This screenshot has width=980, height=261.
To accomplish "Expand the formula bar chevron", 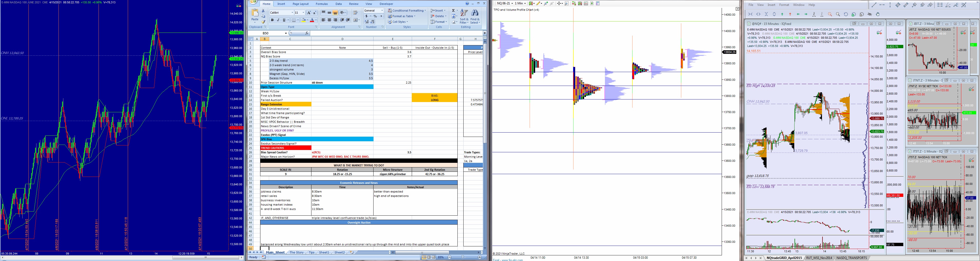I will coord(485,33).
